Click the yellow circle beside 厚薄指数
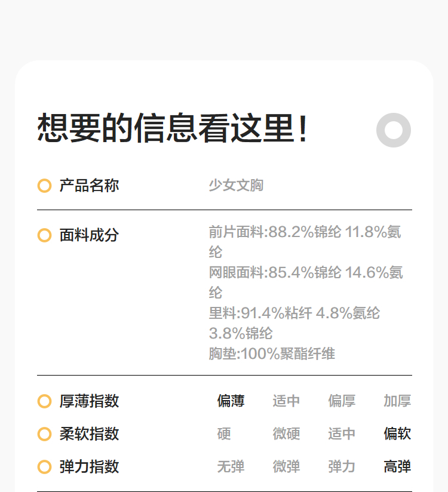Image resolution: width=448 pixels, height=492 pixels. pos(44,401)
